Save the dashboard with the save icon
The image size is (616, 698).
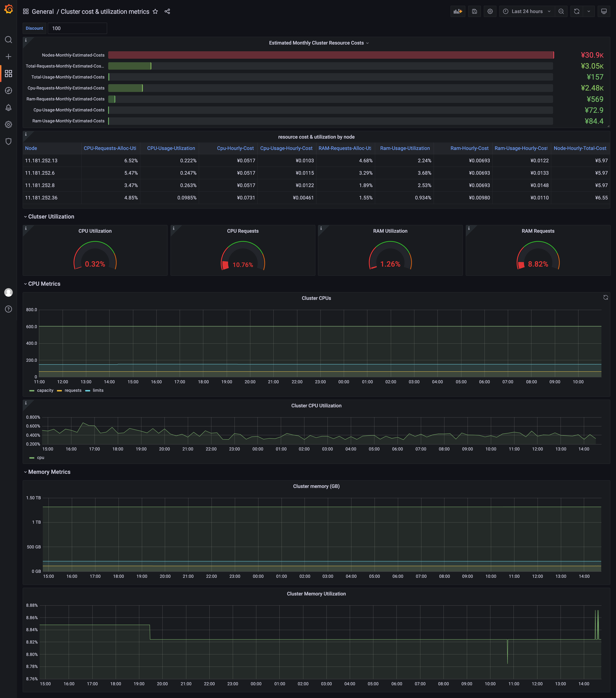[x=474, y=11]
